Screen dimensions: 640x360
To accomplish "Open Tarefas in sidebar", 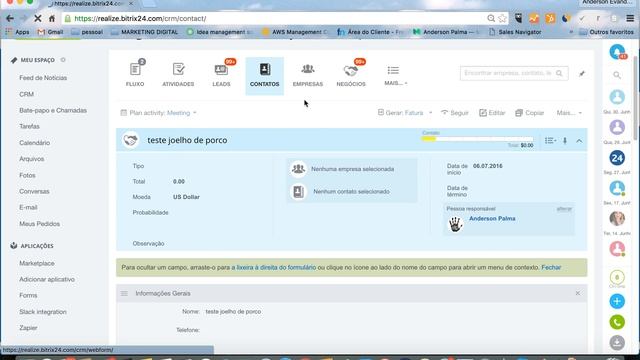I will pyautogui.click(x=29, y=126).
